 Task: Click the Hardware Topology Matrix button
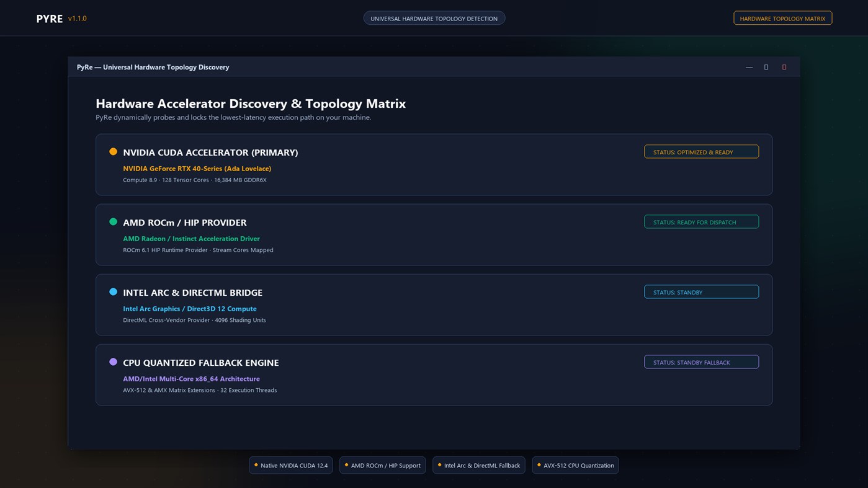[782, 18]
